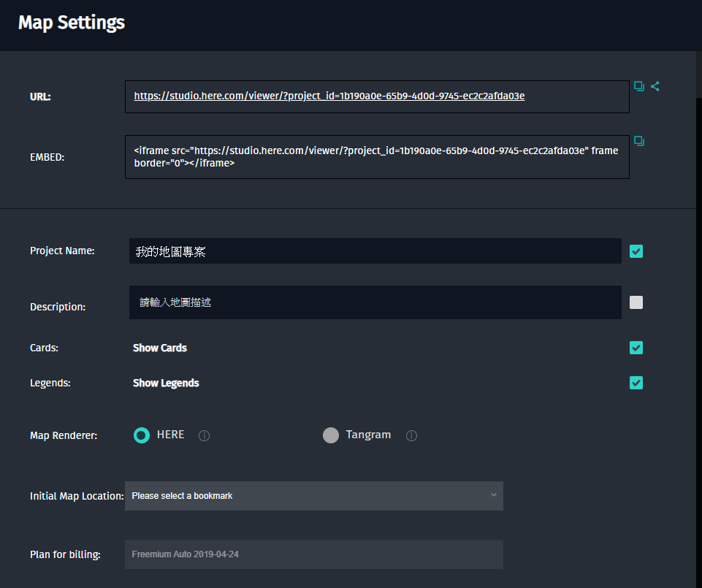The height and width of the screenshot is (588, 702).
Task: Focus the Description input field
Action: (x=375, y=302)
